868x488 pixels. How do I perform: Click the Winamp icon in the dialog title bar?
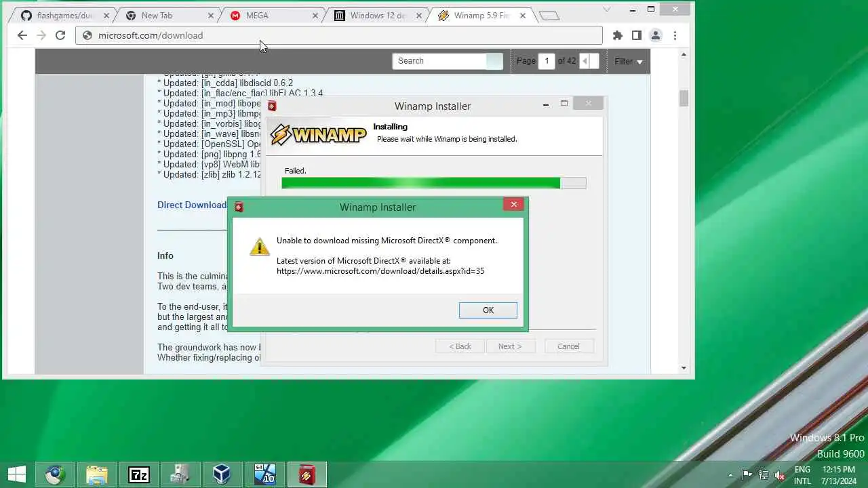239,207
